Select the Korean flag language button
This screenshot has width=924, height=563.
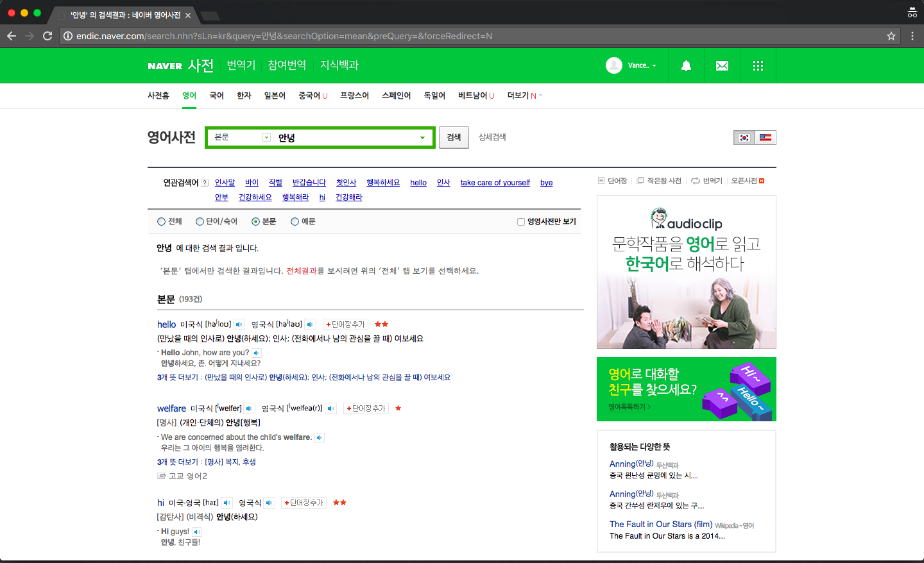[744, 137]
